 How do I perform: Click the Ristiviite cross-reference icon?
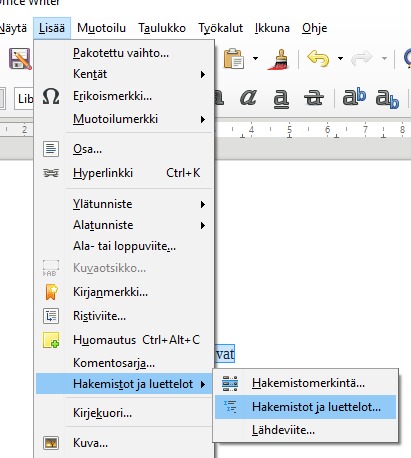coord(51,316)
